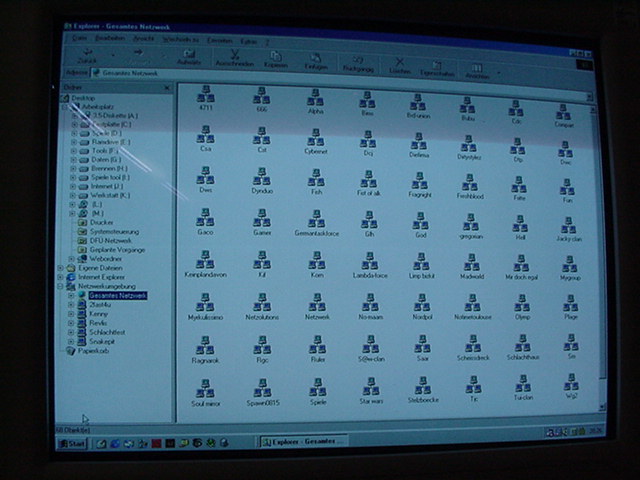Image resolution: width=640 pixels, height=480 pixels.
Task: Select the Fish workgroup icon
Action: click(x=316, y=182)
